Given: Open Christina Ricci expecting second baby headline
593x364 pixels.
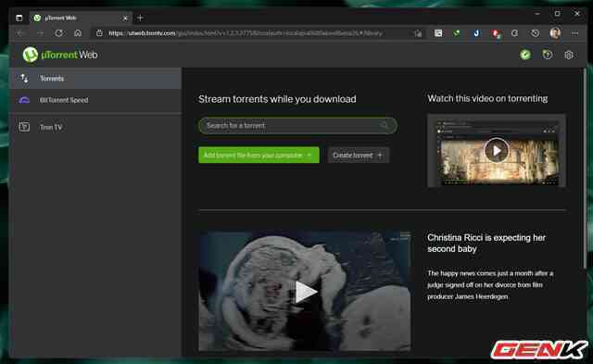Looking at the screenshot, I should pyautogui.click(x=486, y=243).
